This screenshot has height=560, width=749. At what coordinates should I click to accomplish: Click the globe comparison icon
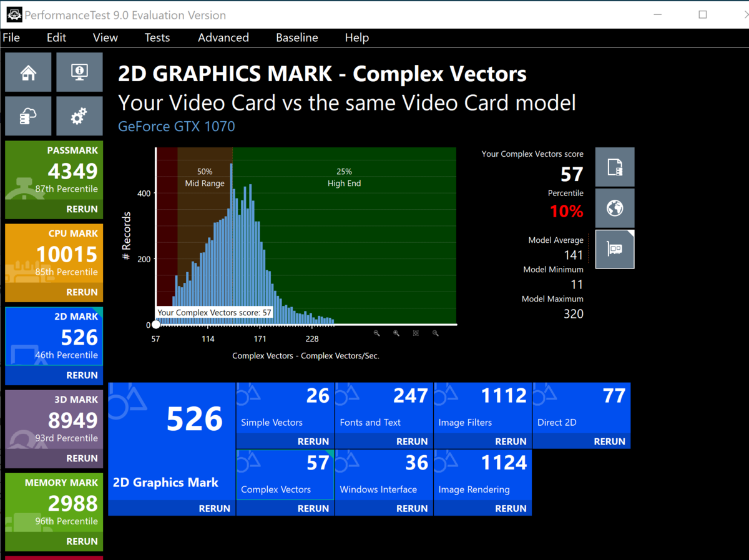pos(615,208)
